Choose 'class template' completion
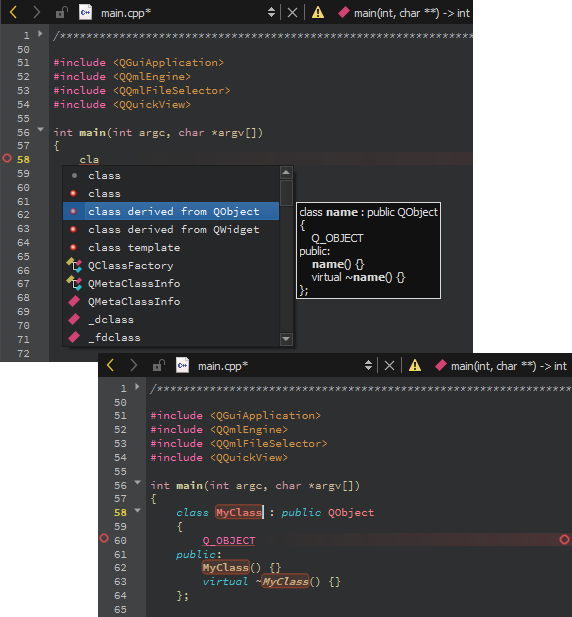 [171, 248]
